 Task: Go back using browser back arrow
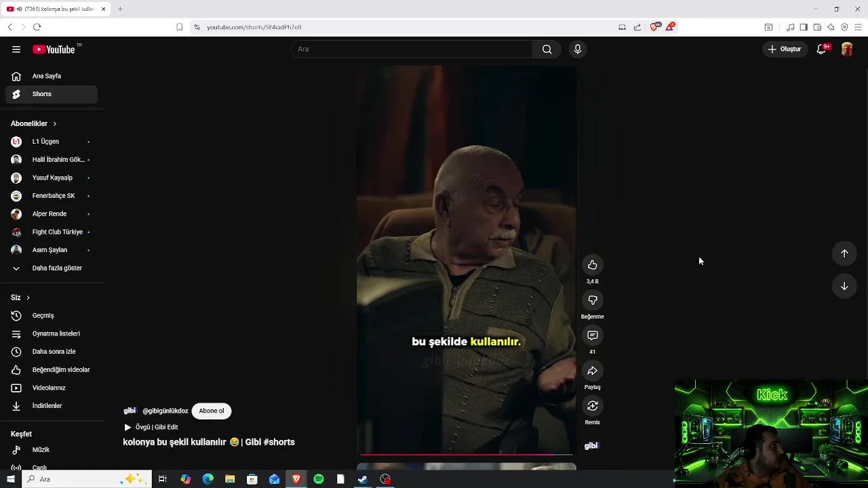point(9,27)
